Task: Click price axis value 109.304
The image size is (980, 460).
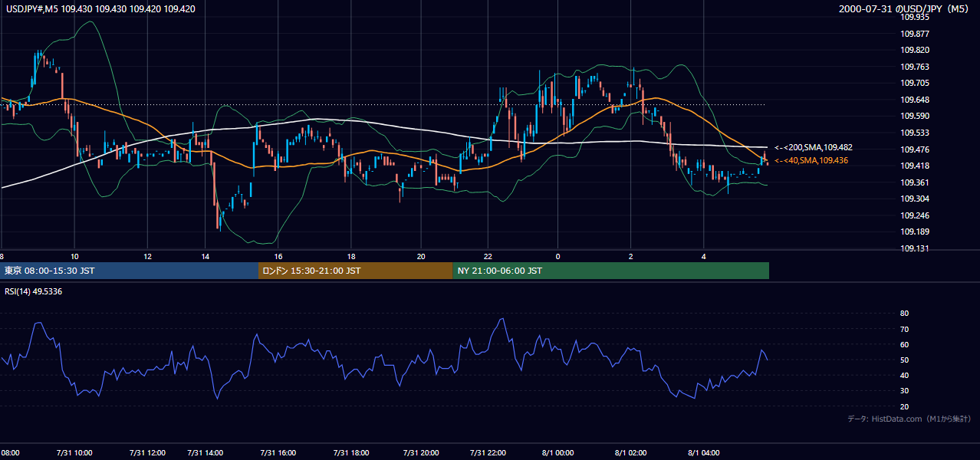Action: click(915, 199)
